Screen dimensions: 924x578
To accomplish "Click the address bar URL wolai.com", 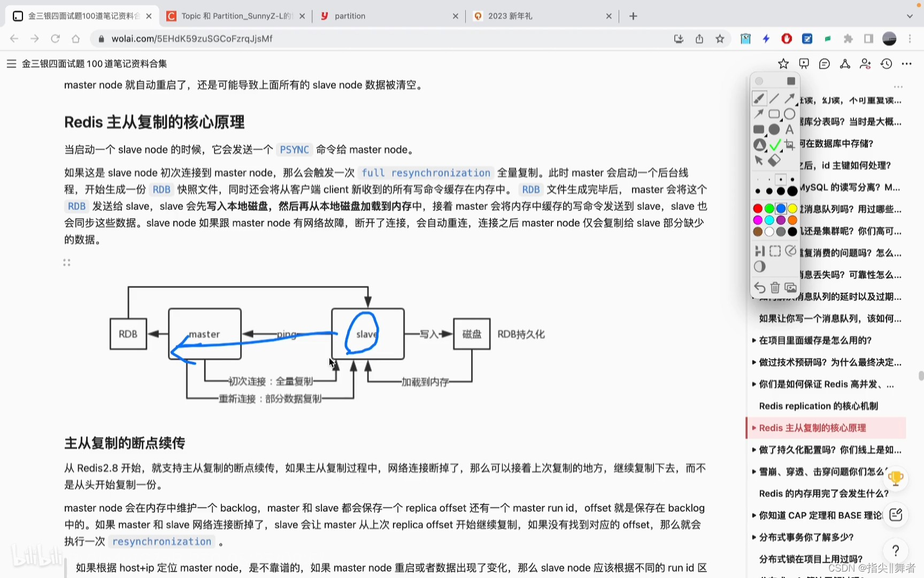I will (192, 39).
